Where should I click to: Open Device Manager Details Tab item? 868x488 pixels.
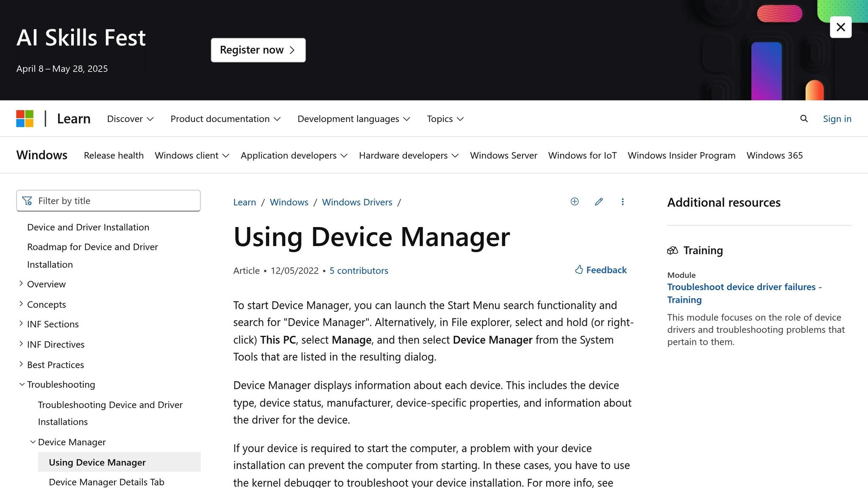tap(106, 482)
